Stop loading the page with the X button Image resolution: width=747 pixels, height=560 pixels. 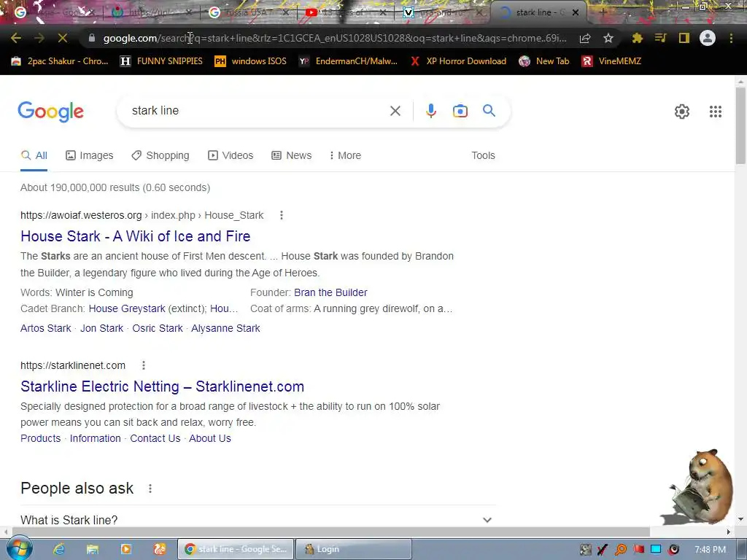tap(63, 38)
